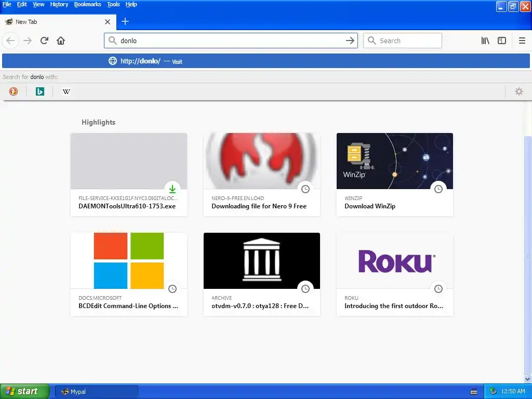
Task: Click the page vertical scrollbar thumb
Action: coord(528,255)
